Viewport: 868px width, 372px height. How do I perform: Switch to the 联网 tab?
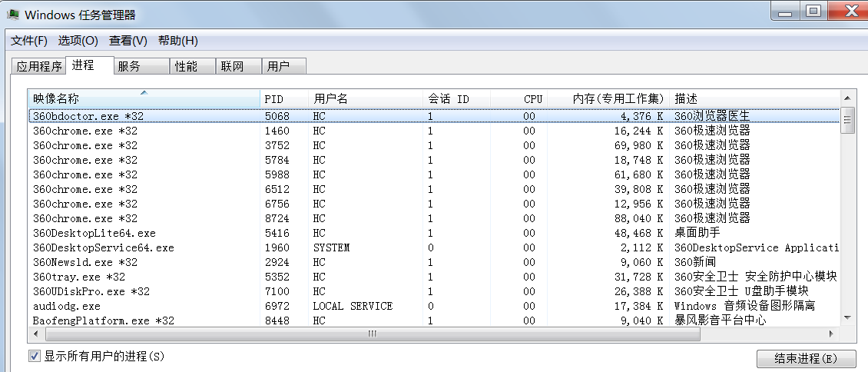click(237, 66)
